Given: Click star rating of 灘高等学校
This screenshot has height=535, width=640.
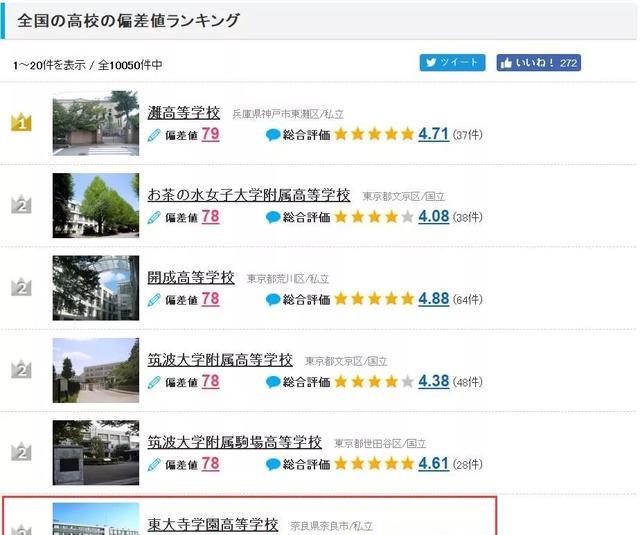Looking at the screenshot, I should point(374,134).
